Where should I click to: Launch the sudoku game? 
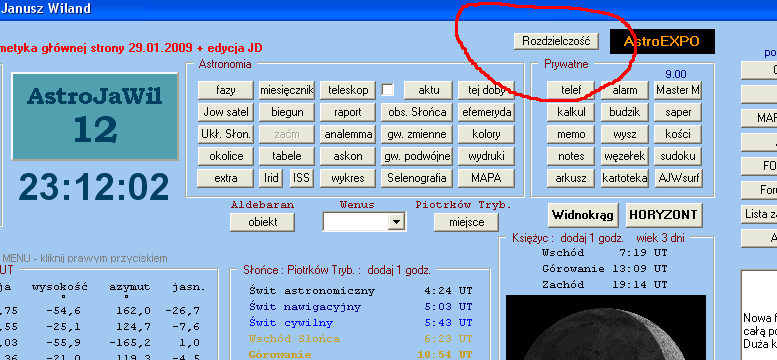coord(678,156)
